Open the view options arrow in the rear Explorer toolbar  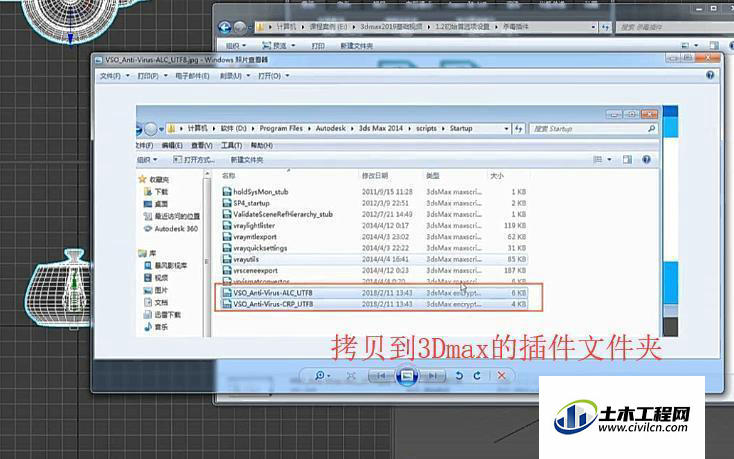point(696,45)
